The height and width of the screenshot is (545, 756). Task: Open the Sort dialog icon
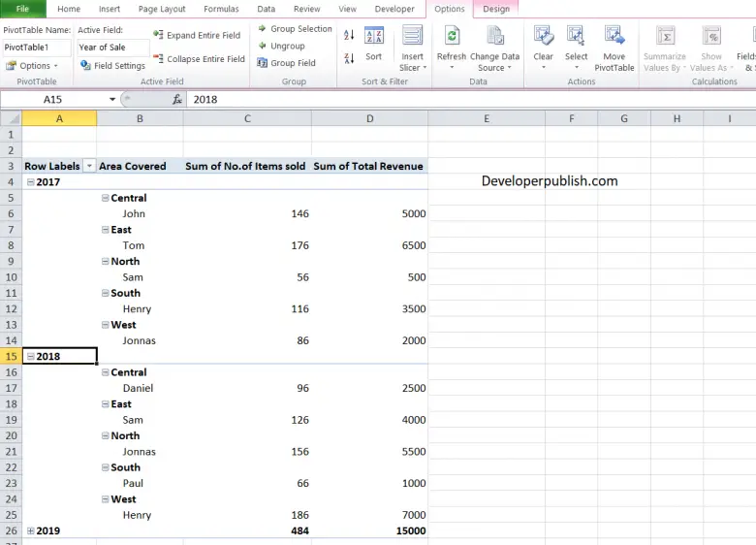pyautogui.click(x=374, y=36)
